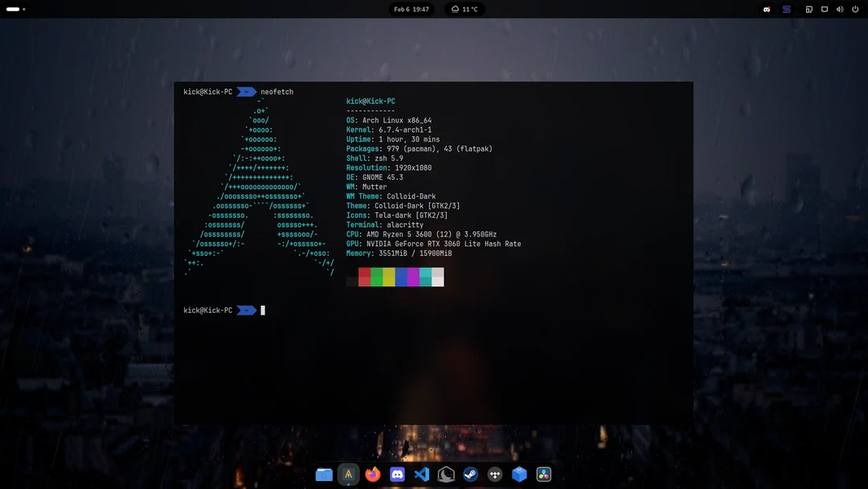Screen dimensions: 868x489
Task: Click the red swatch in the neofetch color palette
Action: (364, 277)
